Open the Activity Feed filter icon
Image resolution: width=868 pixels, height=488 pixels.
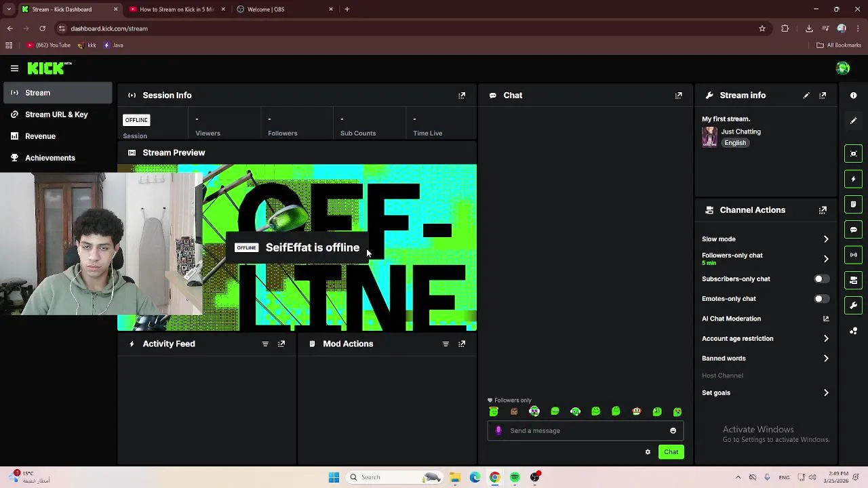pyautogui.click(x=265, y=344)
